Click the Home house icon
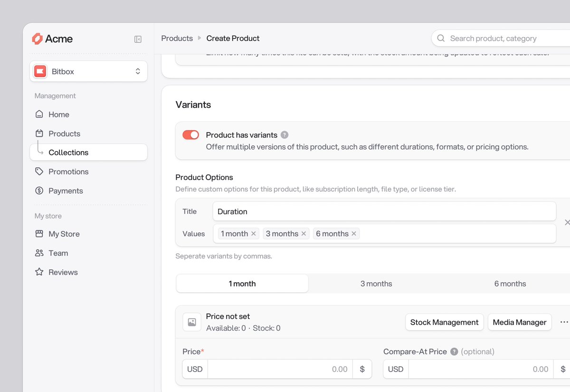 [39, 115]
